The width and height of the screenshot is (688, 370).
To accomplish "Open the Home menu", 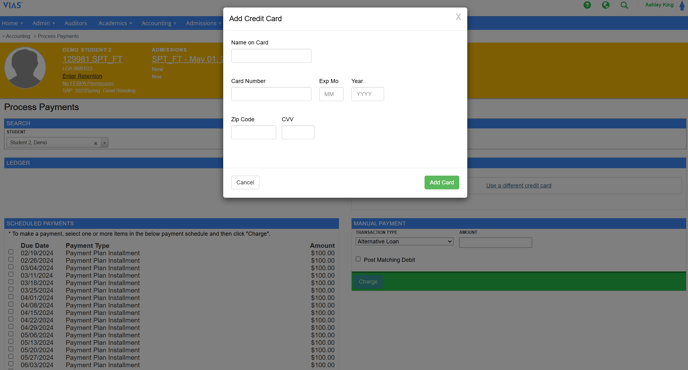I will (12, 23).
